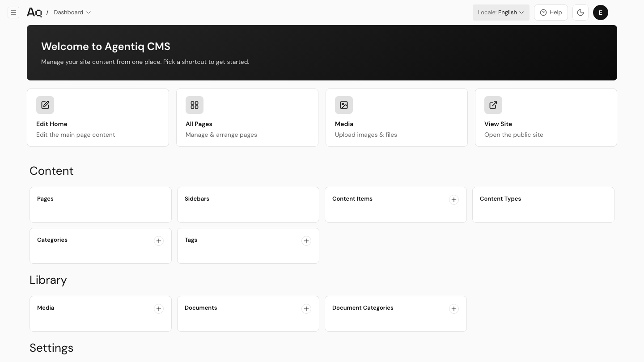
Task: Toggle dark mode with the moon icon
Action: 580,13
